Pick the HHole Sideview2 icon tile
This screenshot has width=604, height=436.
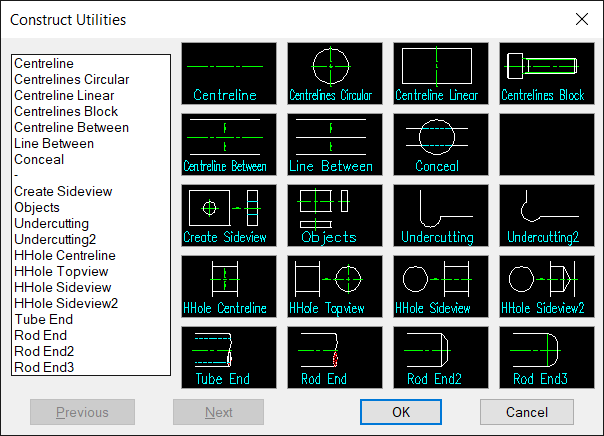tap(547, 287)
